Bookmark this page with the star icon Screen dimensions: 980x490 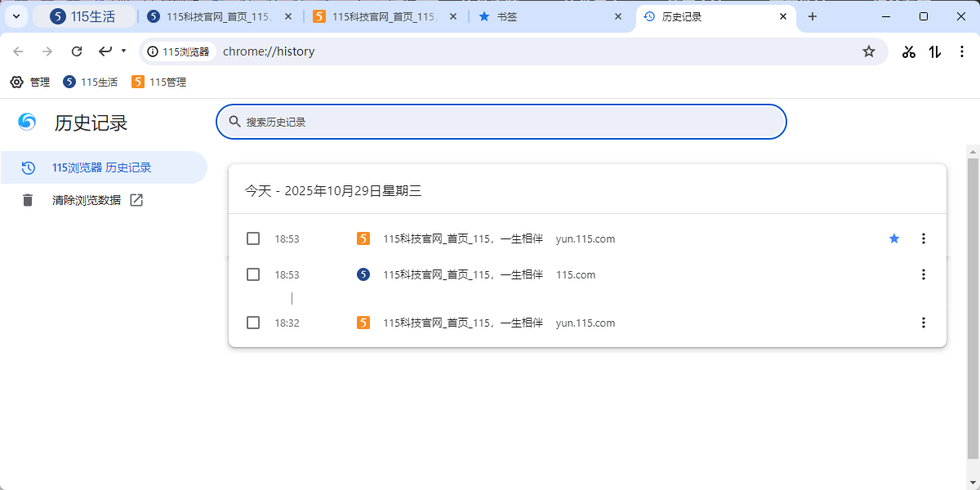coord(869,51)
